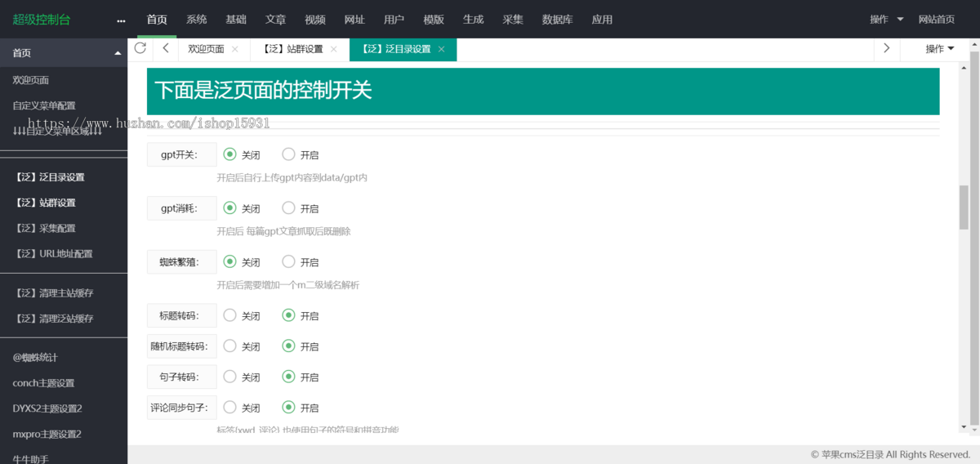Open the 系统 top menu

point(197,20)
